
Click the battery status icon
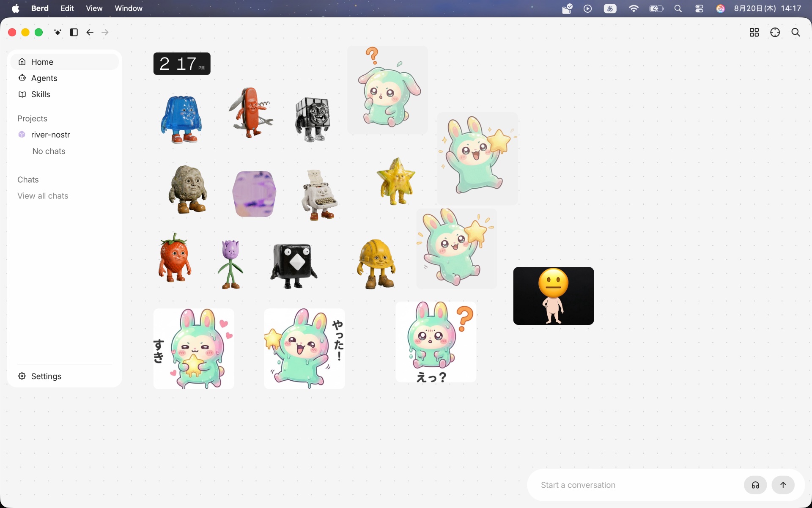656,8
